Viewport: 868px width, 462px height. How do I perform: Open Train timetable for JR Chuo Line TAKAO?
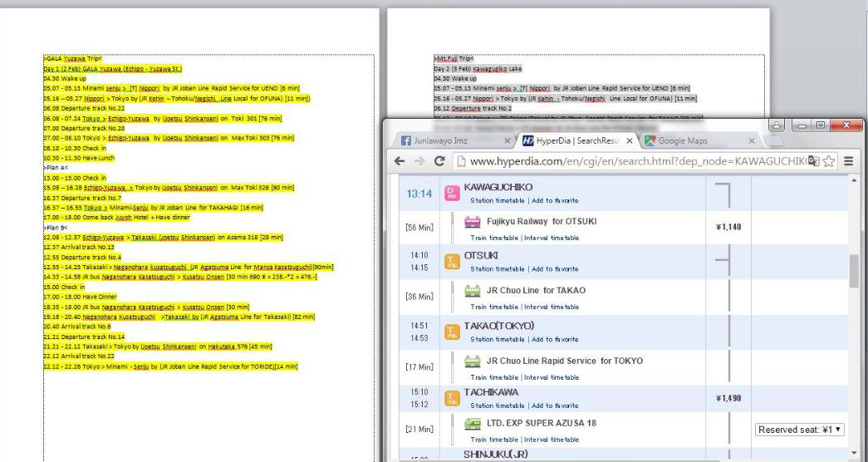click(x=494, y=307)
